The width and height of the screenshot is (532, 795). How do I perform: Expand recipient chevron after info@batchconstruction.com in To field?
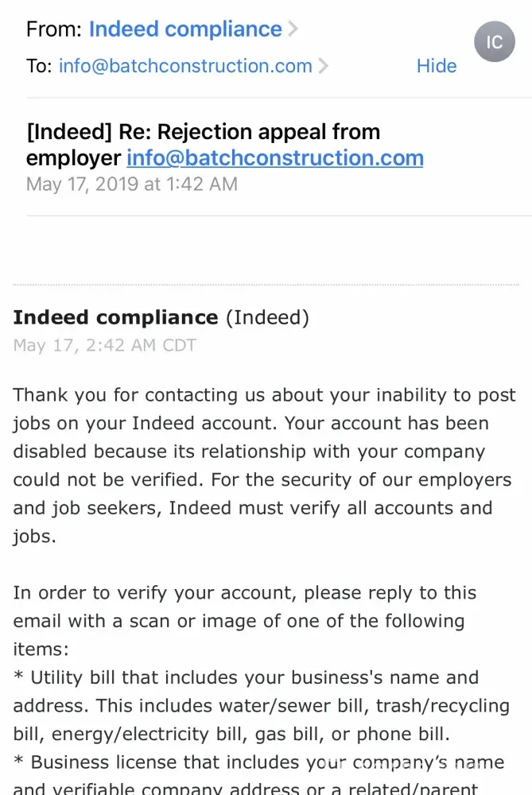pyautogui.click(x=323, y=66)
